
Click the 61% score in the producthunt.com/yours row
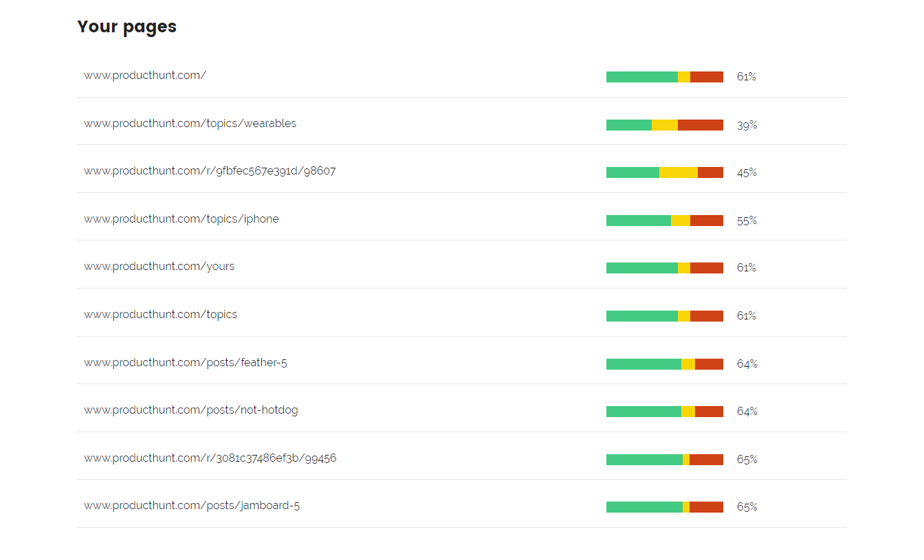pyautogui.click(x=747, y=268)
